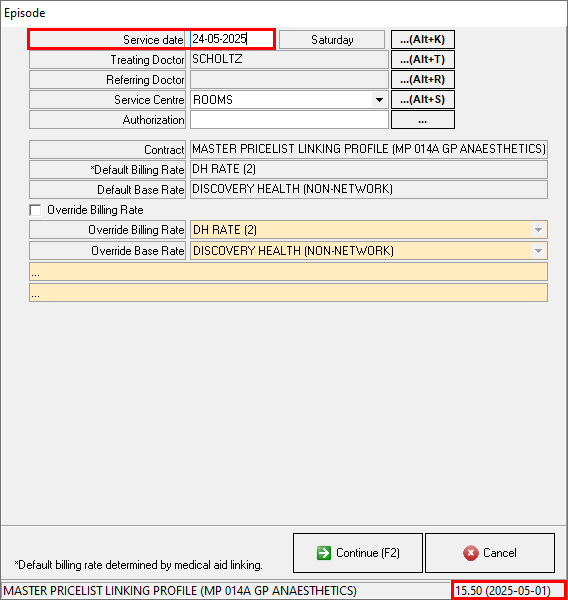Click the ellipsis button beside Authorization
The height and width of the screenshot is (600, 568).
(x=423, y=120)
